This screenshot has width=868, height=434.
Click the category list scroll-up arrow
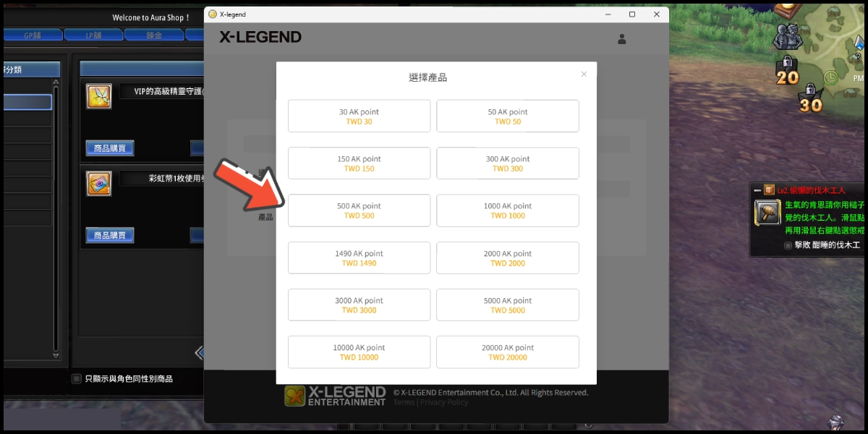tap(56, 82)
